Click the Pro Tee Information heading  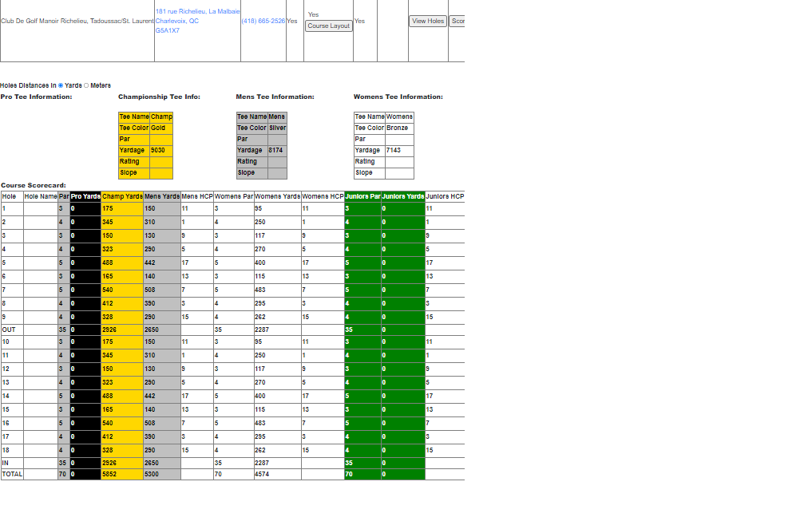[36, 97]
